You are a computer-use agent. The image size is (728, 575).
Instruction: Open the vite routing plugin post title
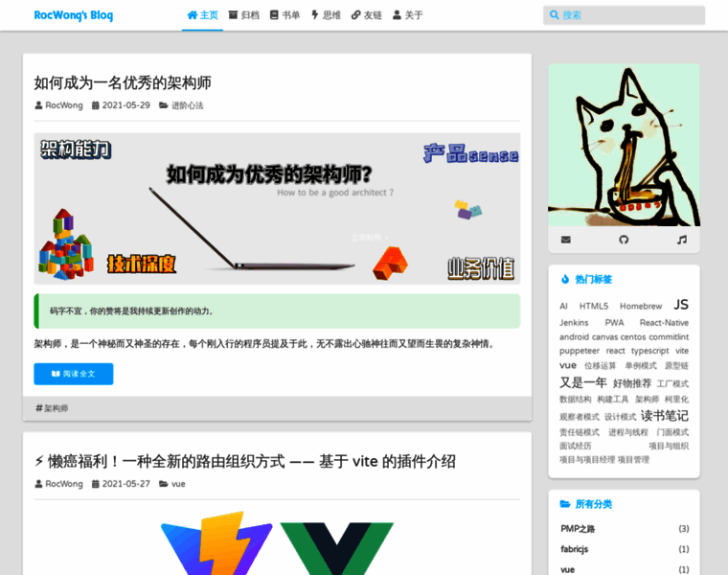[x=244, y=461]
